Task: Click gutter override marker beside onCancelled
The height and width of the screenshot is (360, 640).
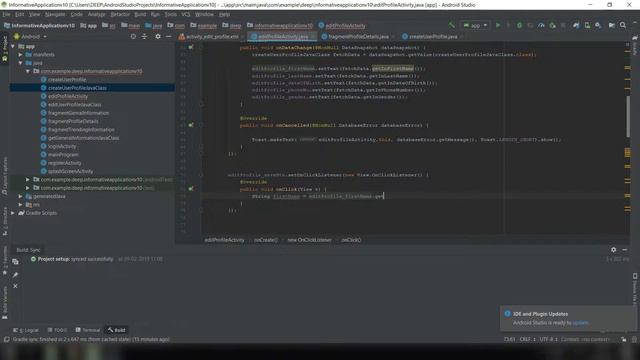Action: (x=191, y=125)
